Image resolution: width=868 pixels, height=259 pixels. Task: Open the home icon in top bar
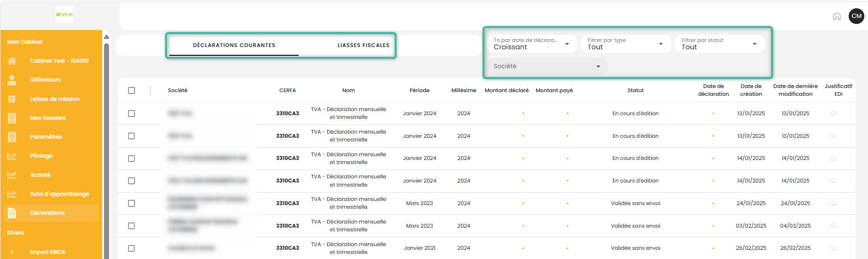tap(837, 16)
